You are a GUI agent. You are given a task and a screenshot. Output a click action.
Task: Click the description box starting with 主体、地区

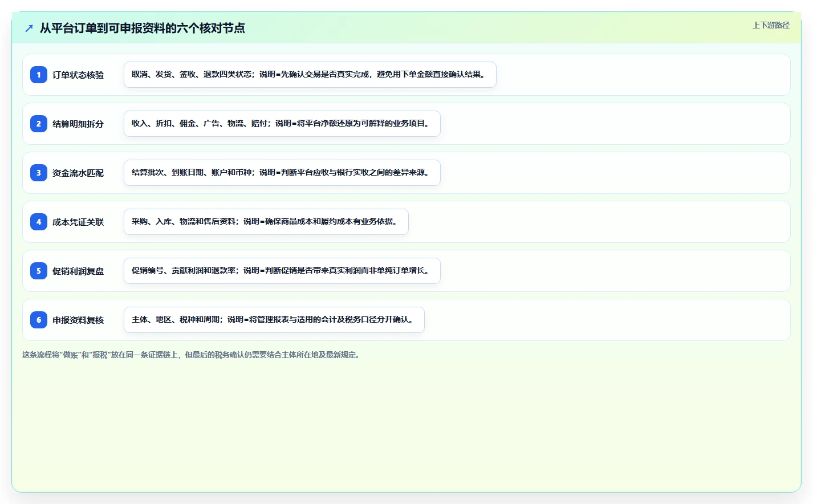(x=274, y=320)
